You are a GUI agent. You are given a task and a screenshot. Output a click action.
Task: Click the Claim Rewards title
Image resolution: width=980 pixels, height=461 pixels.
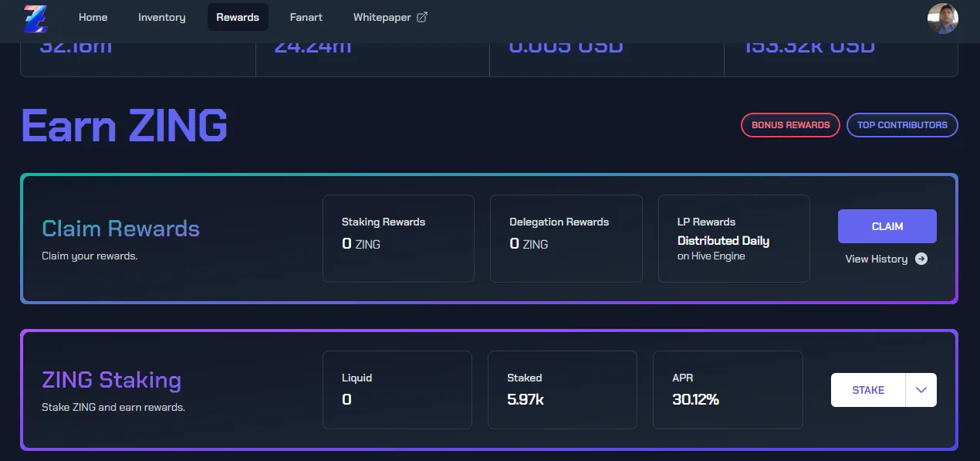click(120, 229)
